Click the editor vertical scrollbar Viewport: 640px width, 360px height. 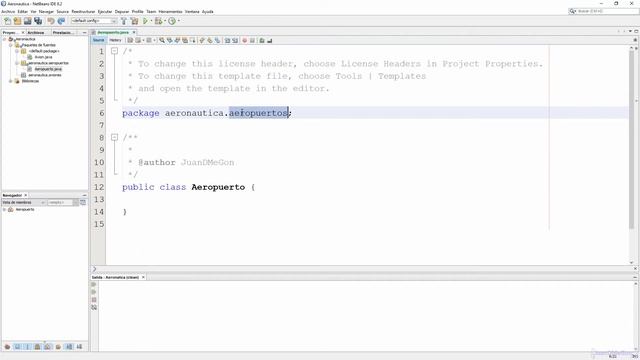(631, 139)
